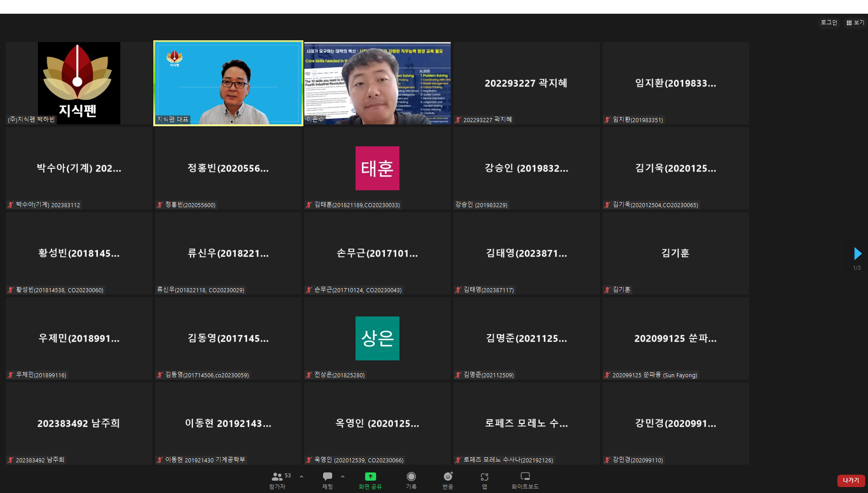Click muted mic icon beside 김명준(202112509)
Image resolution: width=868 pixels, height=493 pixels.
[x=458, y=375]
